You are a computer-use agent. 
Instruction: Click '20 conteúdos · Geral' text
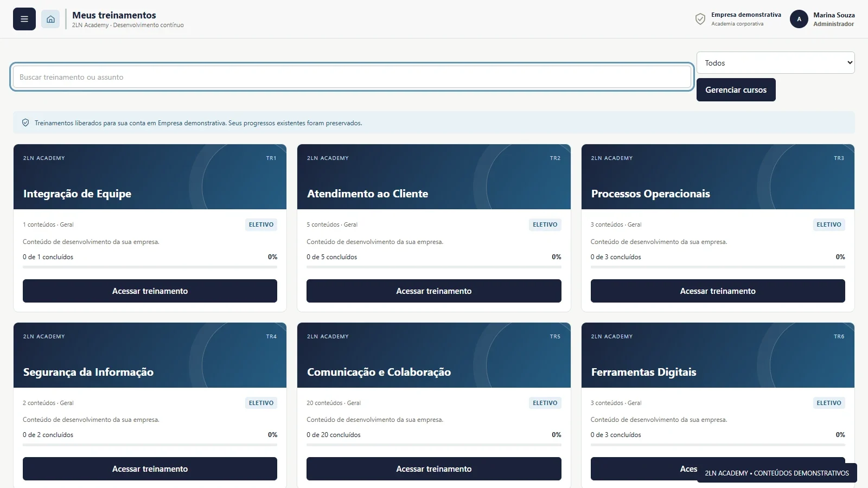(x=334, y=403)
